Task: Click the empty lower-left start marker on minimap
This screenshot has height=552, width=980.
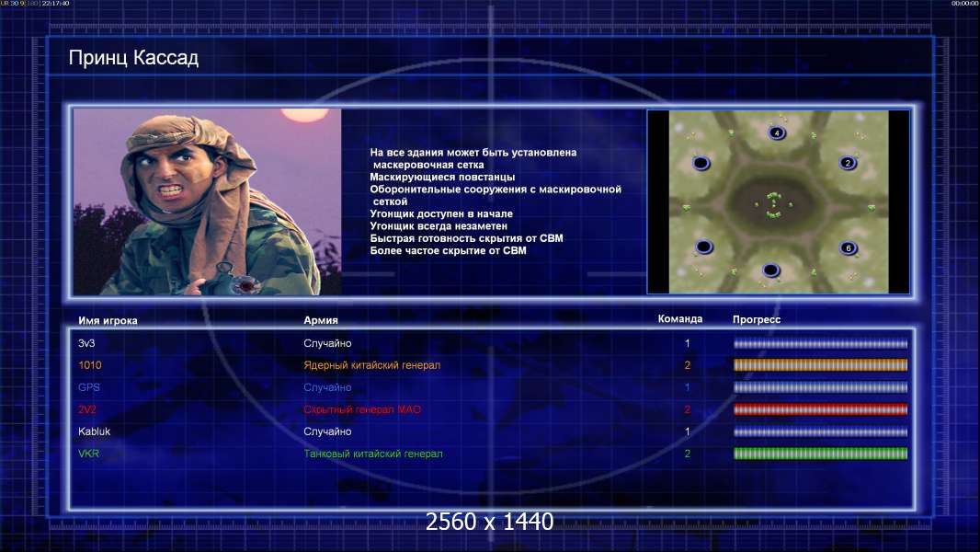Action: tap(704, 247)
